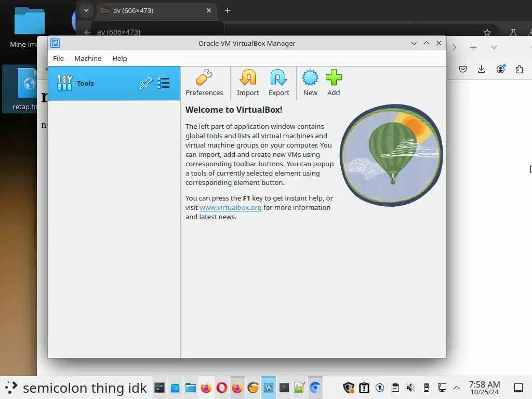Click the first Firefox taskbar icon

(x=206, y=388)
